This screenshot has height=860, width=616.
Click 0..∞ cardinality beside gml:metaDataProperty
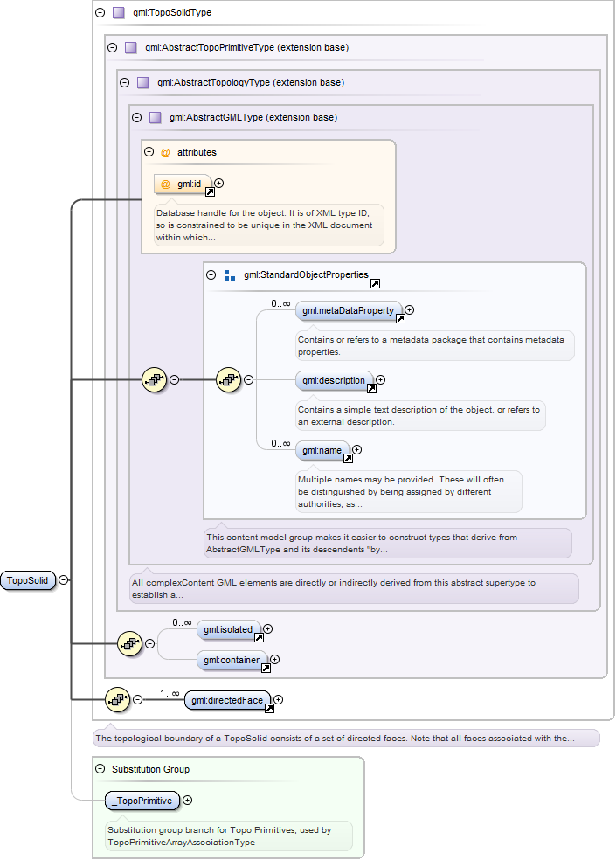[x=280, y=303]
